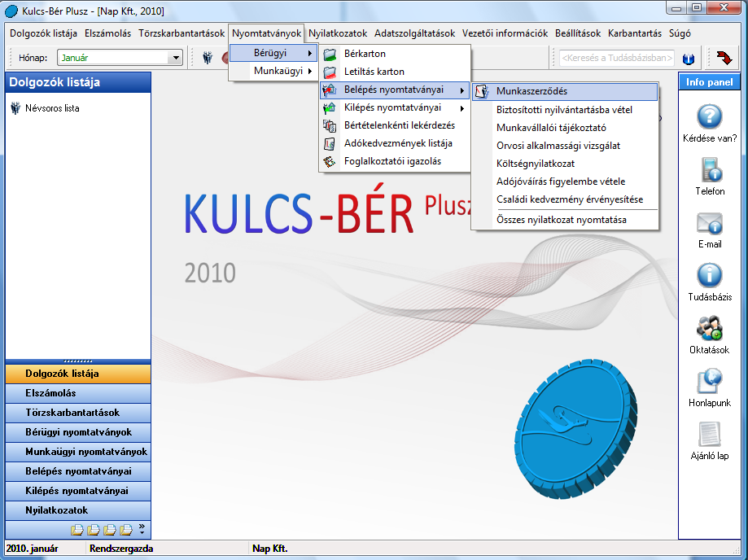This screenshot has height=560, width=748.
Task: Expand the Bérügyi submenu arrow
Action: point(309,53)
